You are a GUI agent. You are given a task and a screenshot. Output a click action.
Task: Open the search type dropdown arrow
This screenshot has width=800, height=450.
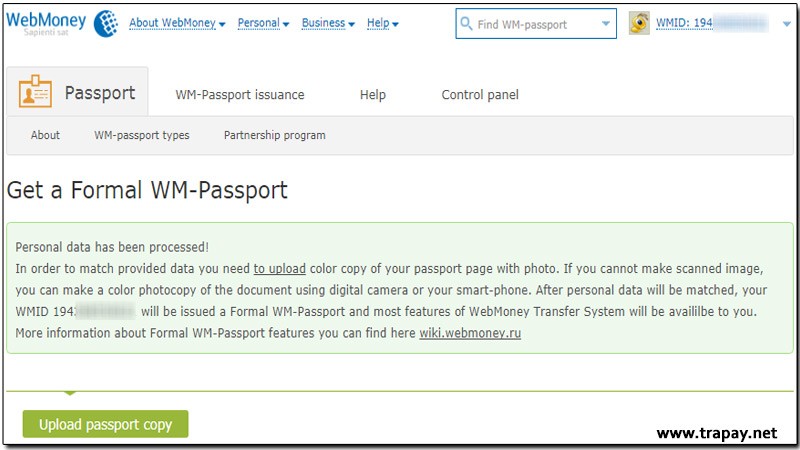point(606,24)
